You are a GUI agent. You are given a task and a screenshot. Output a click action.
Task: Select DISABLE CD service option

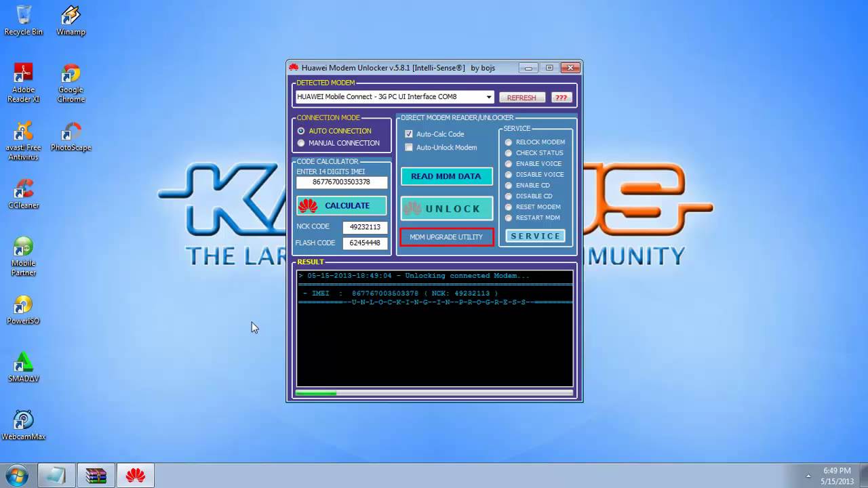coord(509,197)
